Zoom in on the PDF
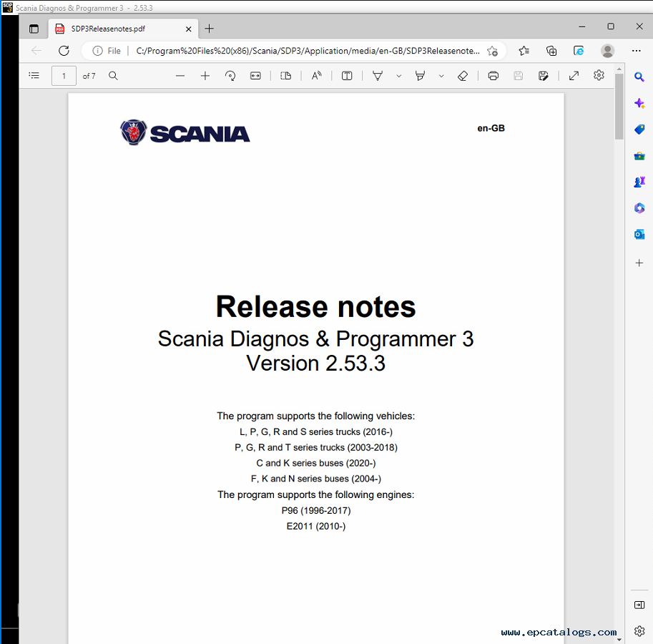 tap(205, 76)
